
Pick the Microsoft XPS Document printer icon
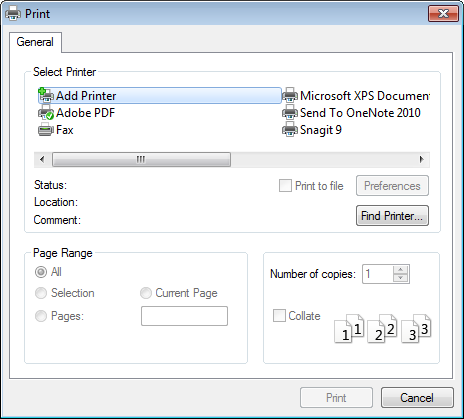[290, 95]
